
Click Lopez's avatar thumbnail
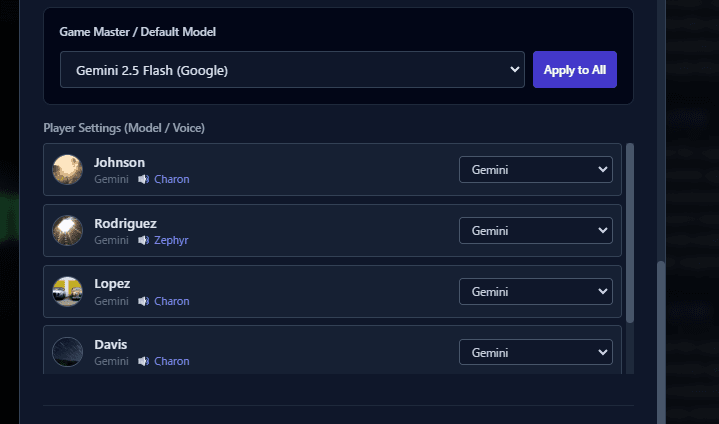(x=67, y=291)
